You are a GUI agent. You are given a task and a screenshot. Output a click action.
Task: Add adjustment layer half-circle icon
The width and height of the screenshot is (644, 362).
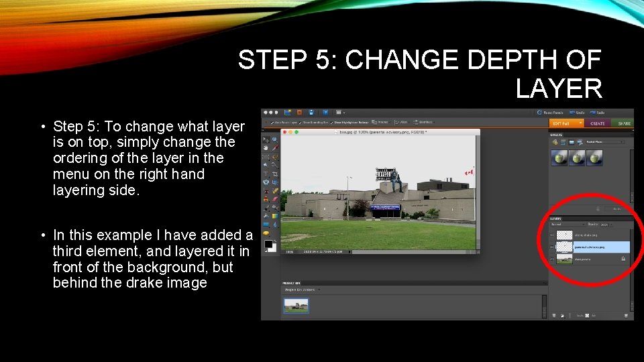562,316
